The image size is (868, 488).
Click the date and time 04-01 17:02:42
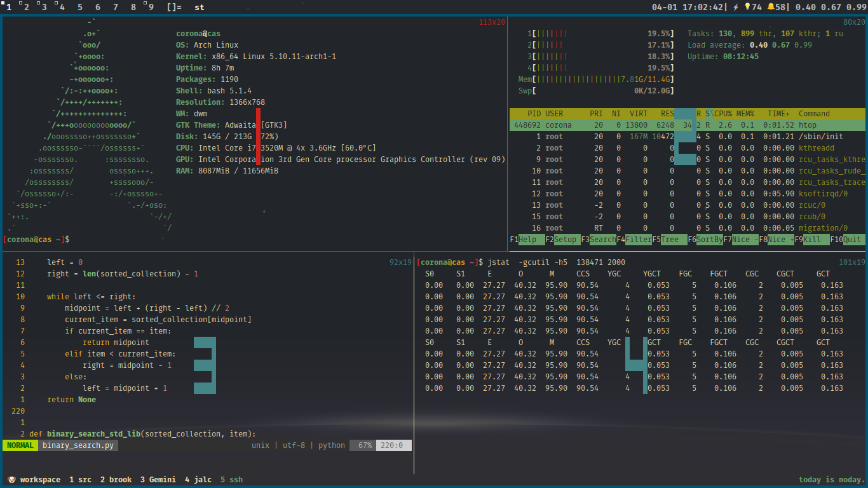tap(688, 7)
